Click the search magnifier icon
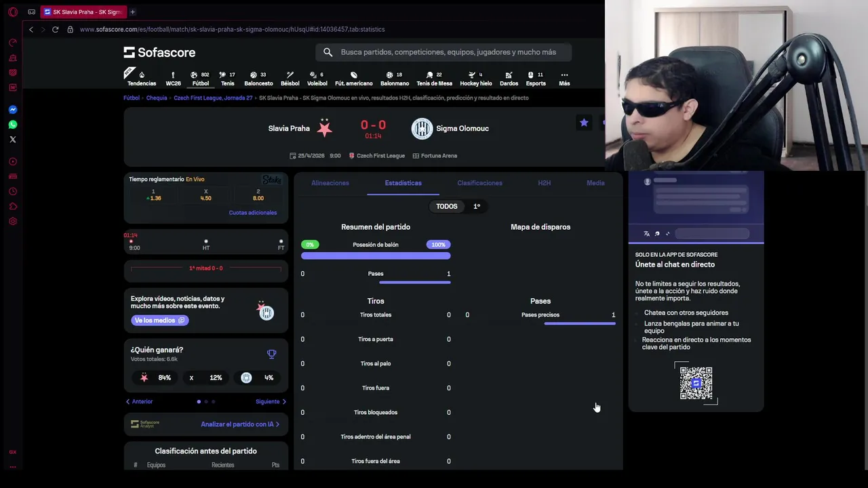Image resolution: width=868 pixels, height=488 pixels. (328, 52)
